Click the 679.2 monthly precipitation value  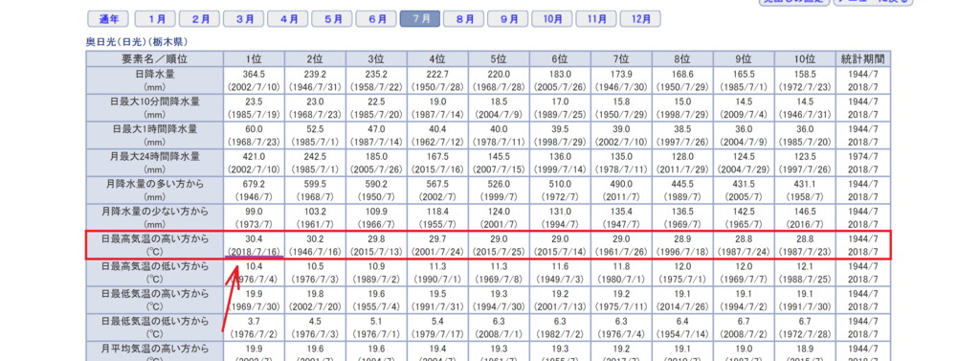click(254, 184)
